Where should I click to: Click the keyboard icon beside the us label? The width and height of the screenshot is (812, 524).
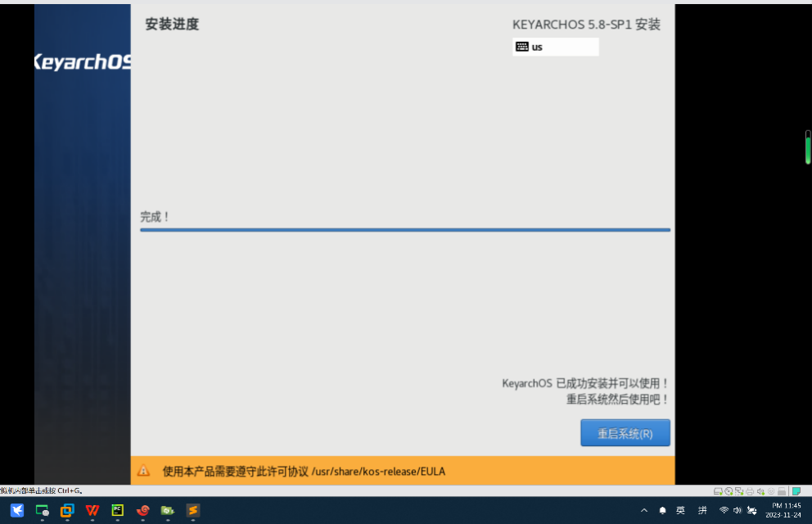521,47
